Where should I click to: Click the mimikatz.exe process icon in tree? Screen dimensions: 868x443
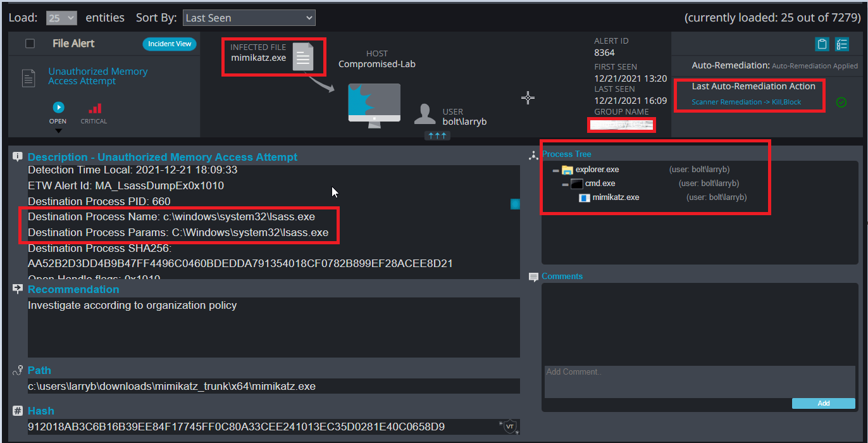(585, 197)
